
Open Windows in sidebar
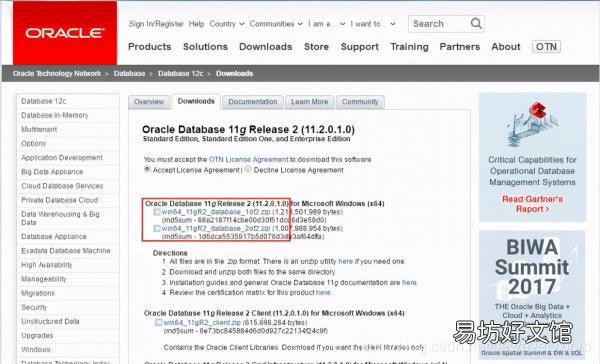click(36, 350)
